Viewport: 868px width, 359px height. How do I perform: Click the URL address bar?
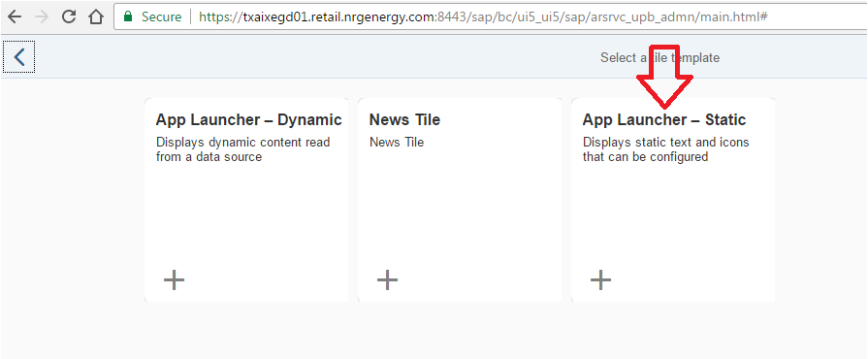pos(491,16)
